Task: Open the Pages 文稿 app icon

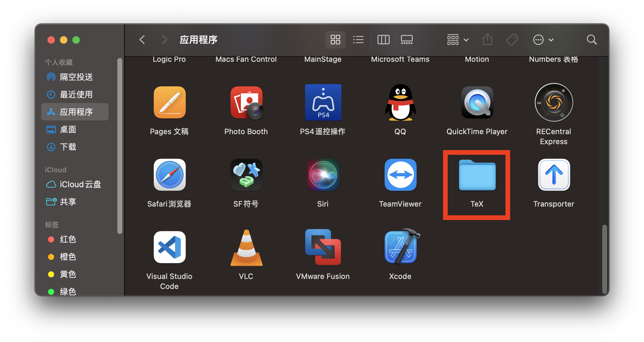Action: coord(169,102)
